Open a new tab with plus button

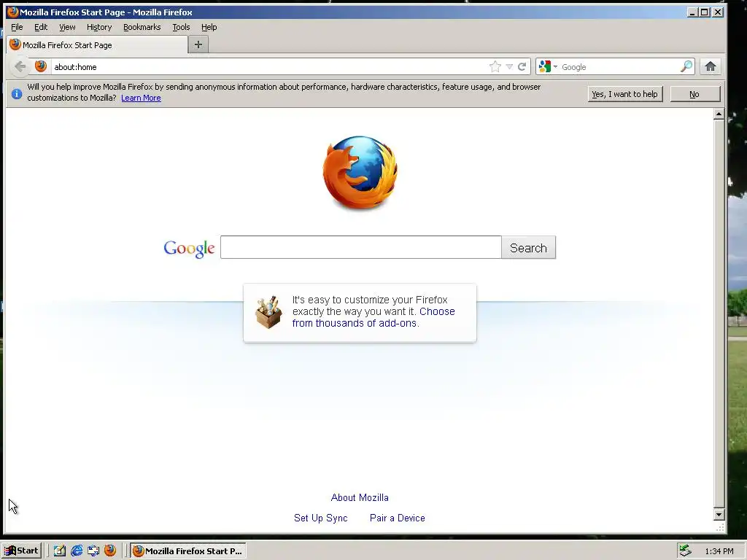tap(198, 44)
